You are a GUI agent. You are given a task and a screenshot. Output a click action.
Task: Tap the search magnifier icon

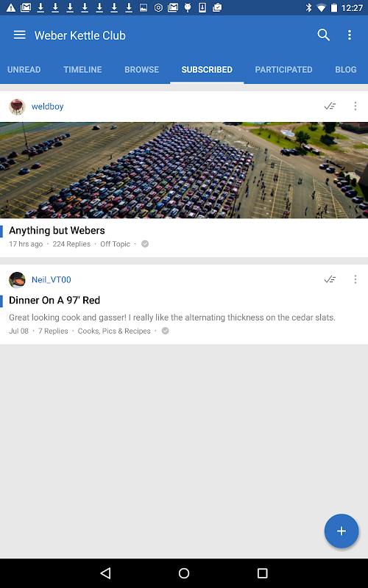[323, 35]
